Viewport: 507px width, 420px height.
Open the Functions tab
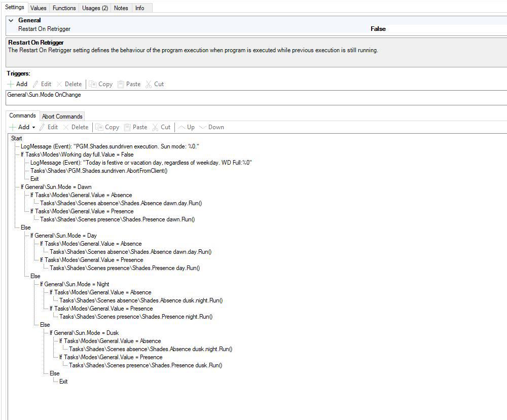click(x=64, y=8)
